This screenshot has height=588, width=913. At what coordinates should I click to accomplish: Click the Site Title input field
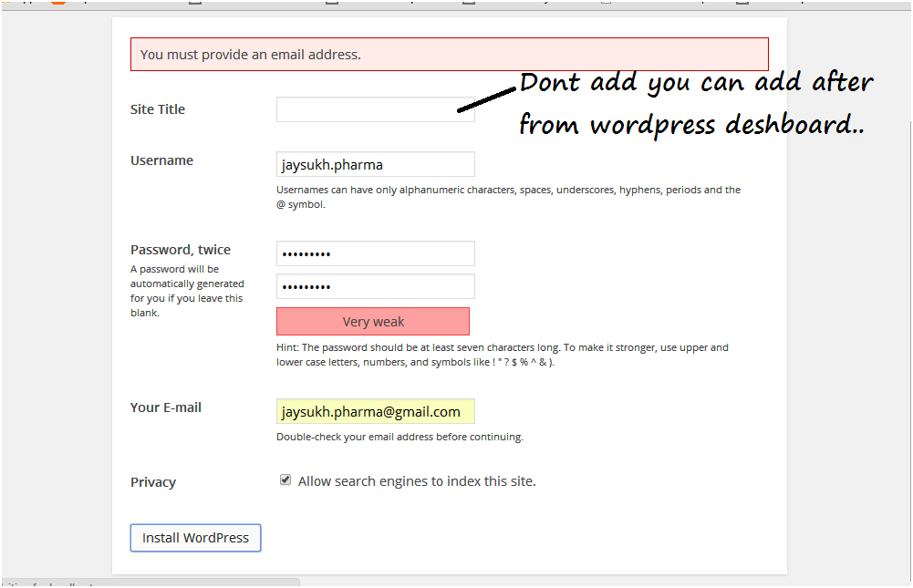click(376, 109)
